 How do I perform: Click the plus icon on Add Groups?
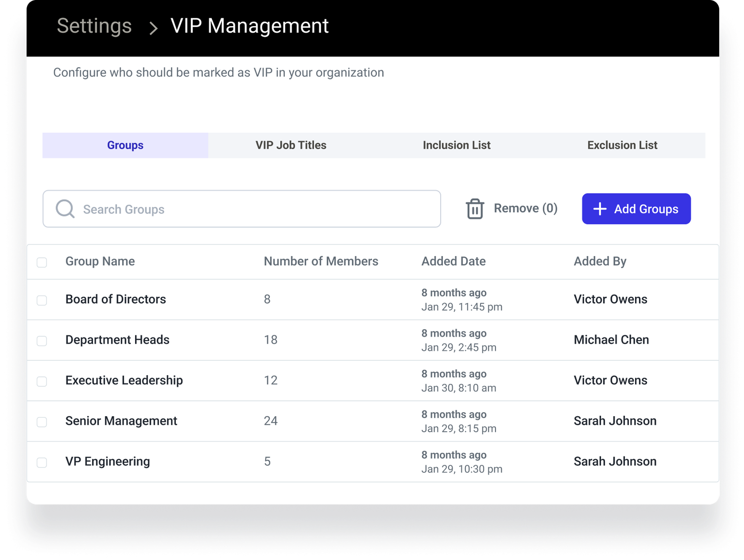[600, 209]
